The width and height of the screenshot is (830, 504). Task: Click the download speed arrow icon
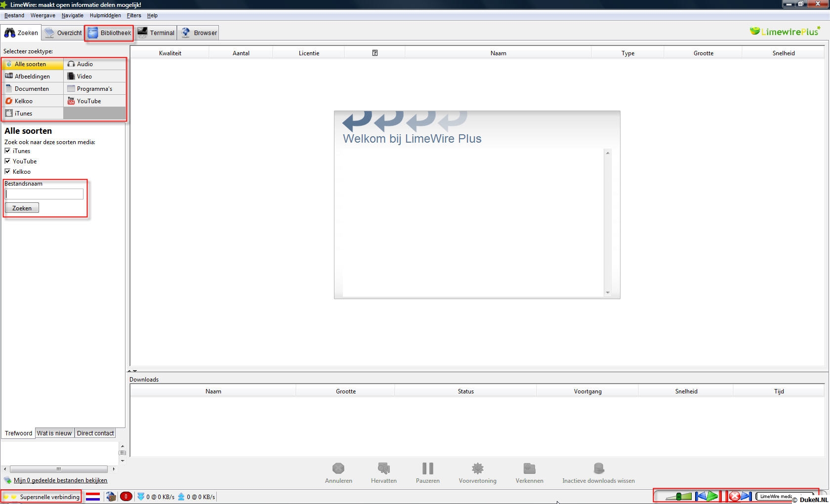pyautogui.click(x=141, y=497)
